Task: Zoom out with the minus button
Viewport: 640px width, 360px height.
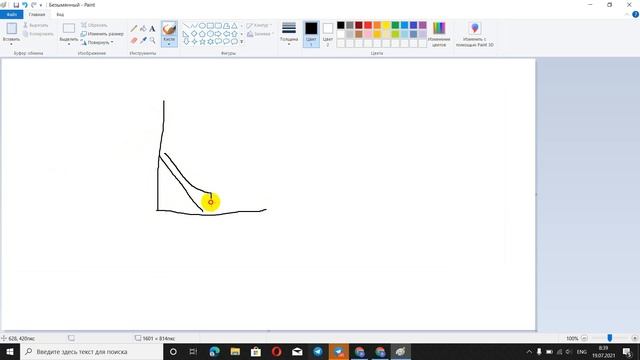Action: click(584, 338)
